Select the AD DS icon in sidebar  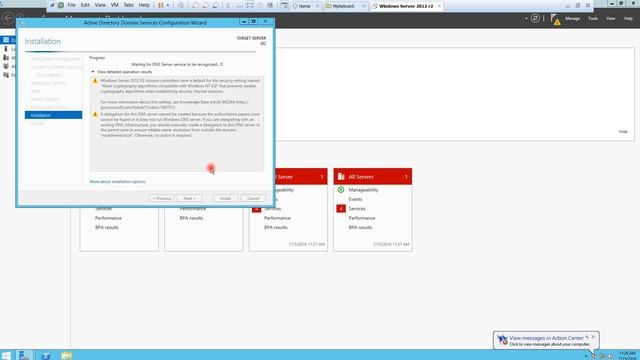pos(6,66)
